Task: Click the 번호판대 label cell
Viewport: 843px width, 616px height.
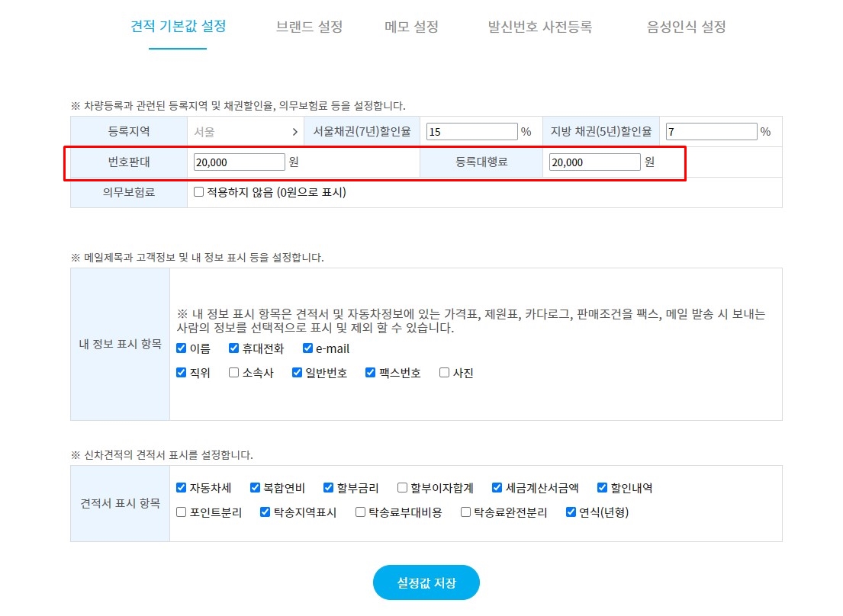Action: pyautogui.click(x=129, y=162)
